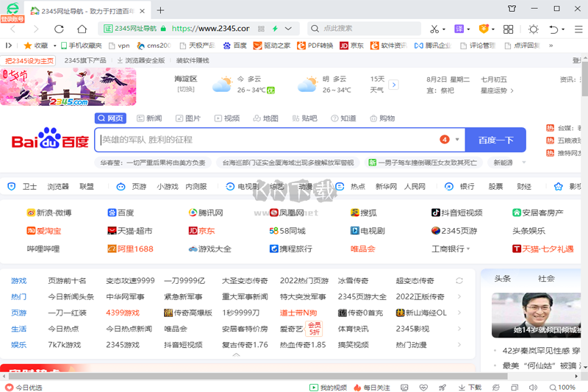Viewport: 588px width, 392px height.
Task: Go to the browser home page icon
Action: 82,29
